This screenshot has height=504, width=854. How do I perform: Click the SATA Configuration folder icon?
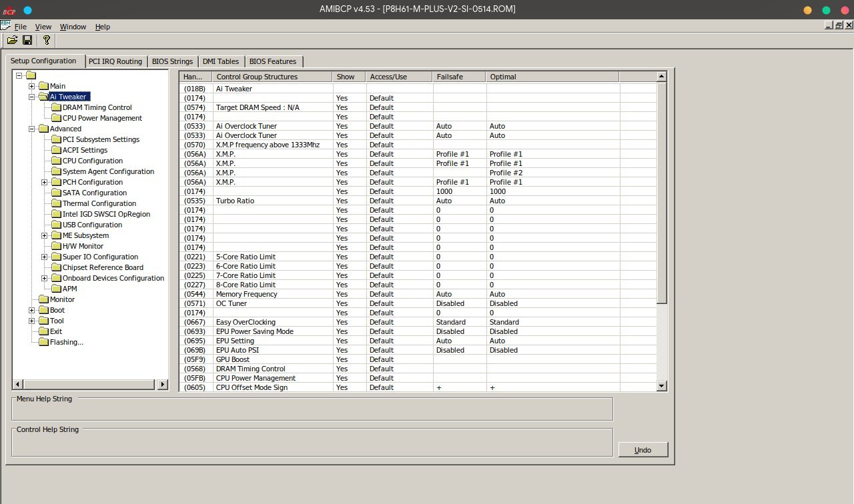56,193
